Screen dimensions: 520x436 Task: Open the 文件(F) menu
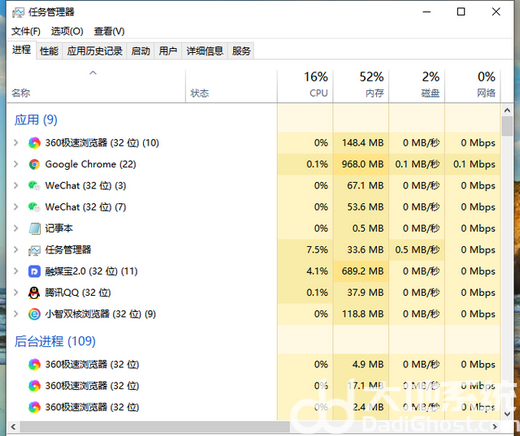point(26,31)
